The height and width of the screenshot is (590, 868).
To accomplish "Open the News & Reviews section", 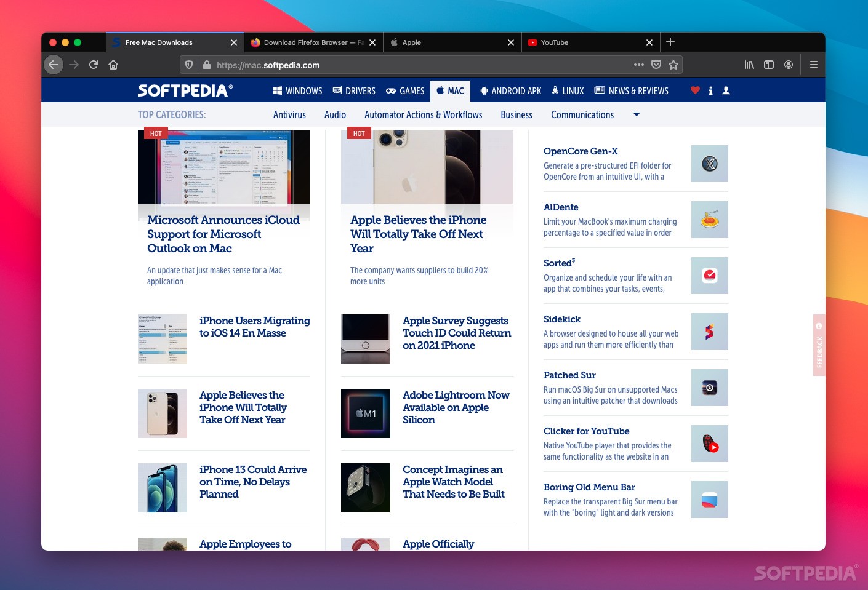I will pyautogui.click(x=632, y=91).
